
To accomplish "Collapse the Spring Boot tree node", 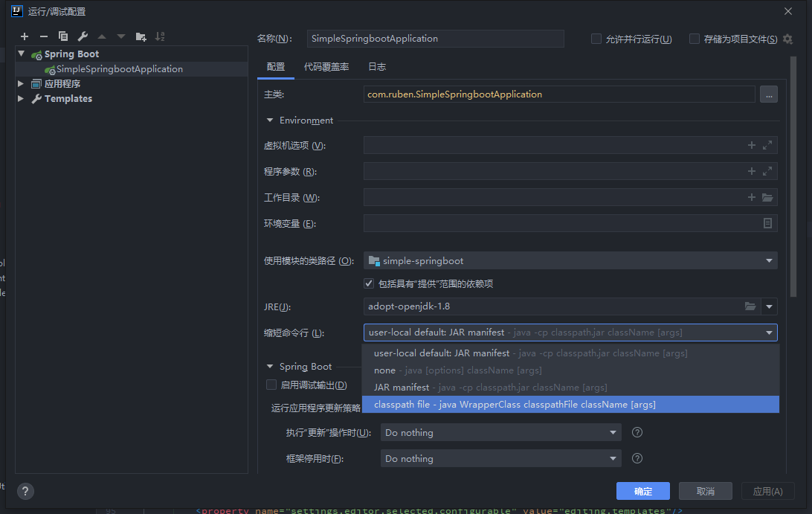I will [x=22, y=54].
